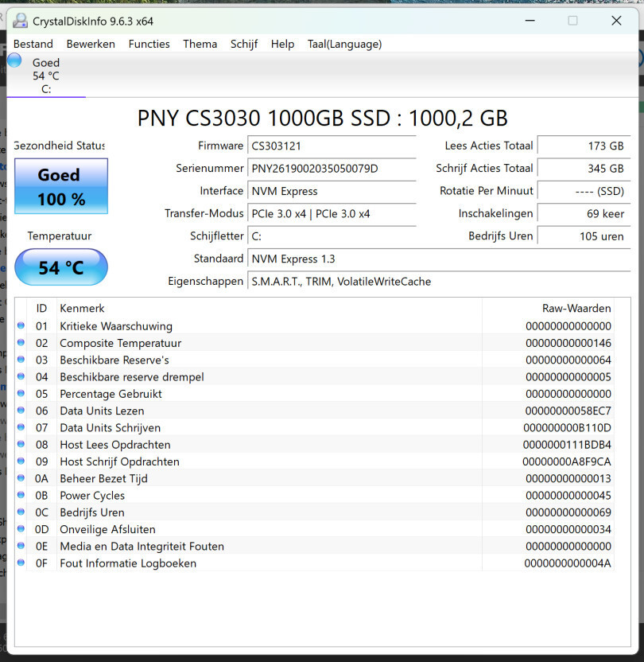Screen dimensions: 644x662
Task: Select the Power Cycles attribute name
Action: point(92,495)
